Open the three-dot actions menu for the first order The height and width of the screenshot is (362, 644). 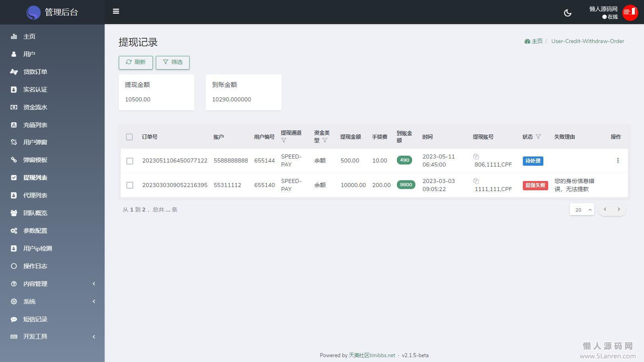[x=618, y=160]
